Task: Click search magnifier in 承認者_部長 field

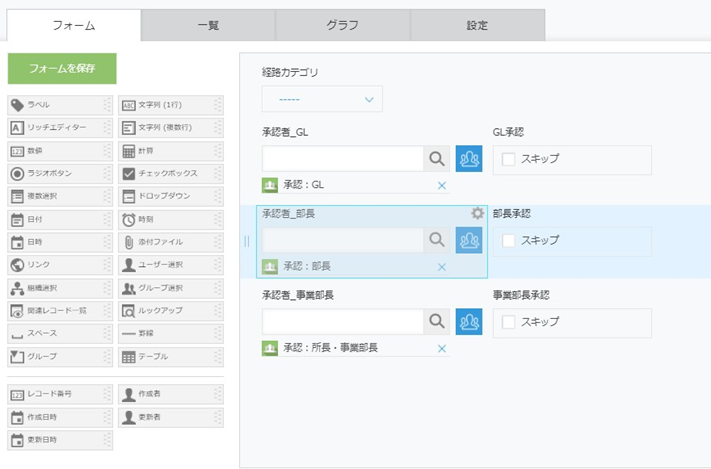Action: click(x=437, y=240)
